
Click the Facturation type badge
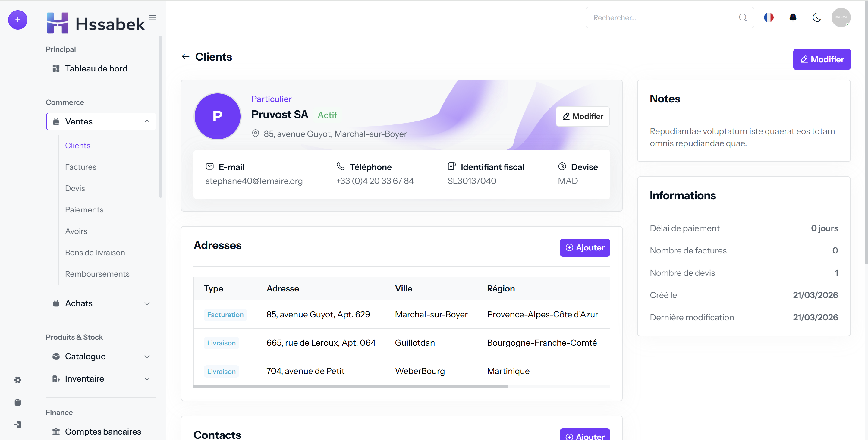(225, 314)
